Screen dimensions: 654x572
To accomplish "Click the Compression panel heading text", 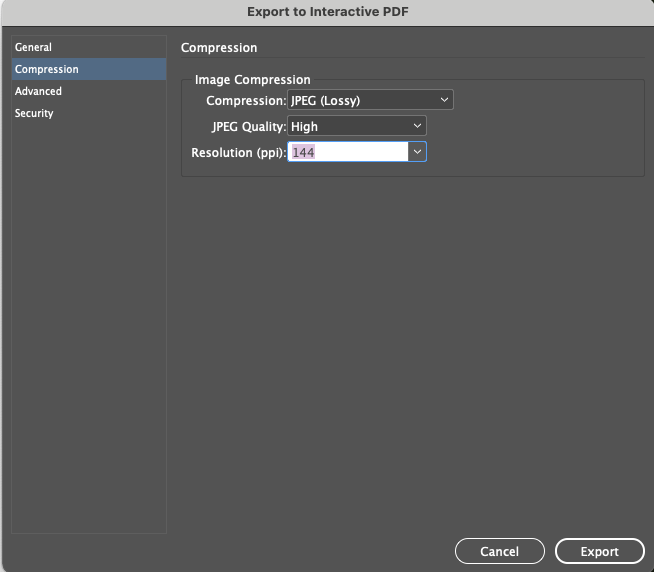I will coord(219,48).
